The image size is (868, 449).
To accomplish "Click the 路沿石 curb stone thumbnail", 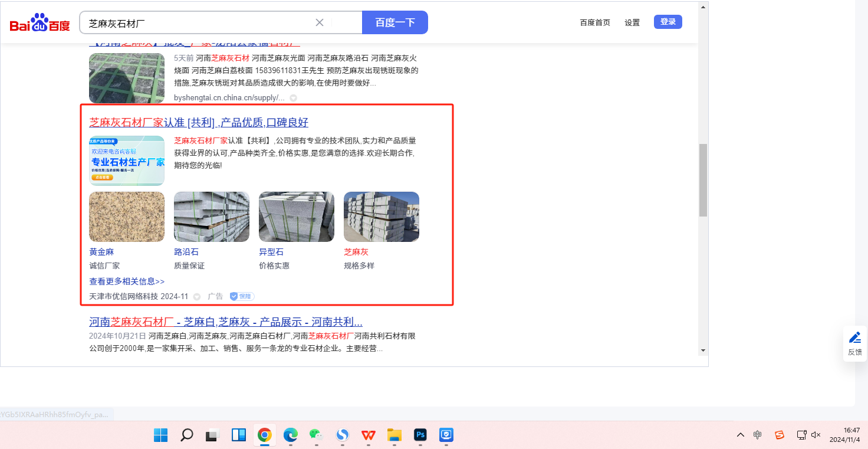I will coord(212,217).
